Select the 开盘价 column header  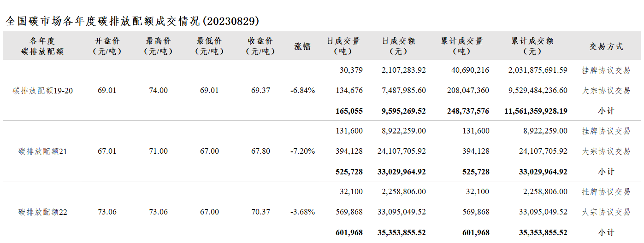(x=107, y=46)
